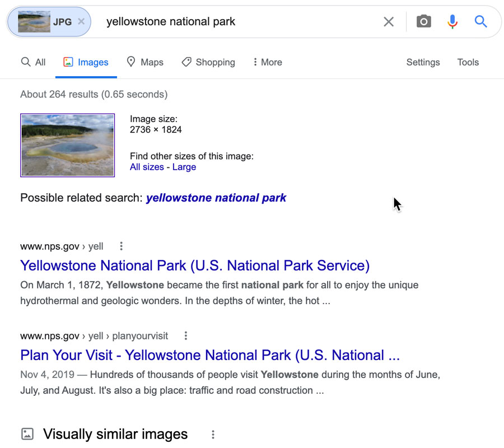Image resolution: width=504 pixels, height=448 pixels.
Task: Remove the attached JPG image from search
Action: point(81,21)
